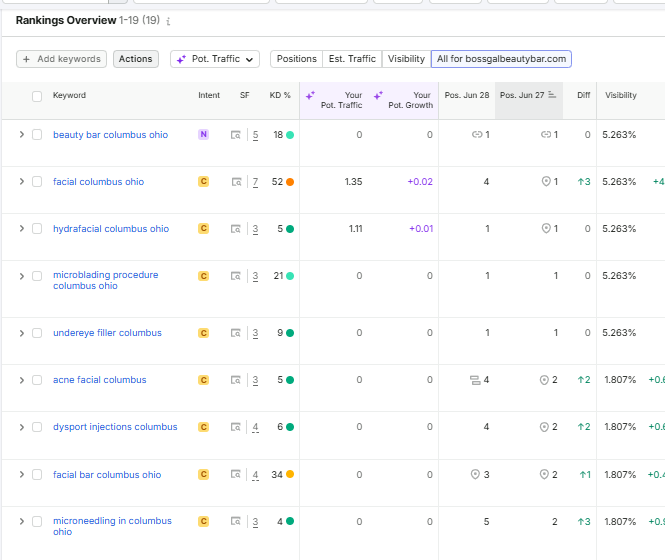Check the box for beauty bar columbus ohio
This screenshot has width=665, height=560.
pyautogui.click(x=37, y=135)
